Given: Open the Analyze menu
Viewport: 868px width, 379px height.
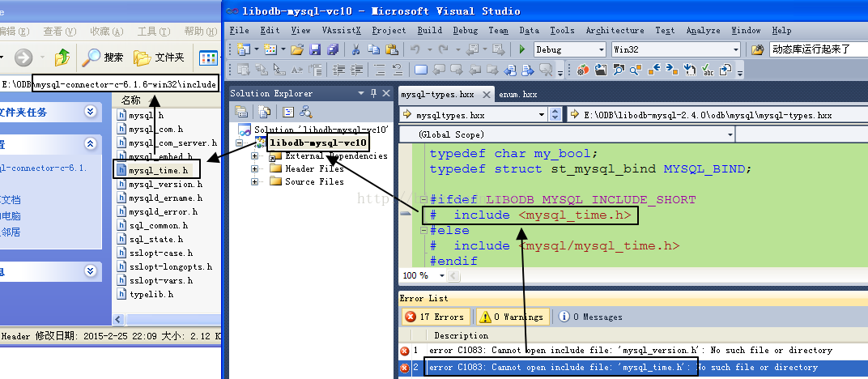Looking at the screenshot, I should pyautogui.click(x=704, y=31).
